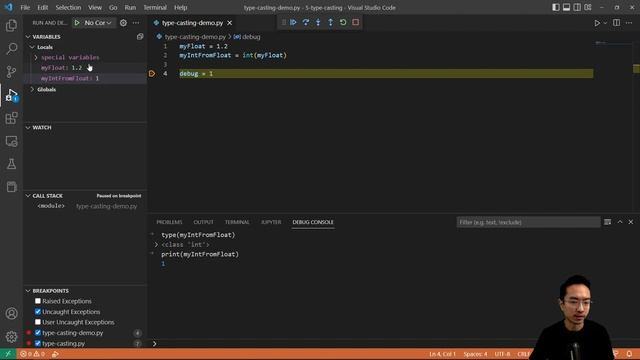The height and width of the screenshot is (360, 640).
Task: Open the Manage gear in the activity bar
Action: pyautogui.click(x=11, y=337)
